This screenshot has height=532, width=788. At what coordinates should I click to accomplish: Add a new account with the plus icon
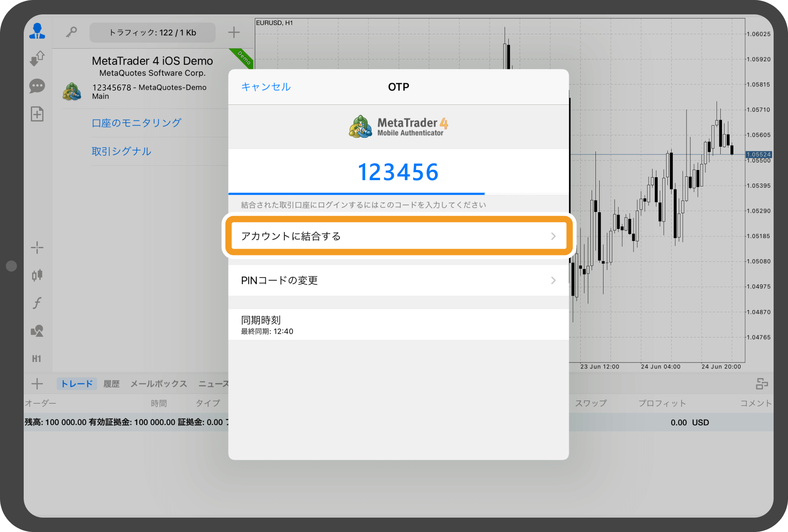[234, 32]
